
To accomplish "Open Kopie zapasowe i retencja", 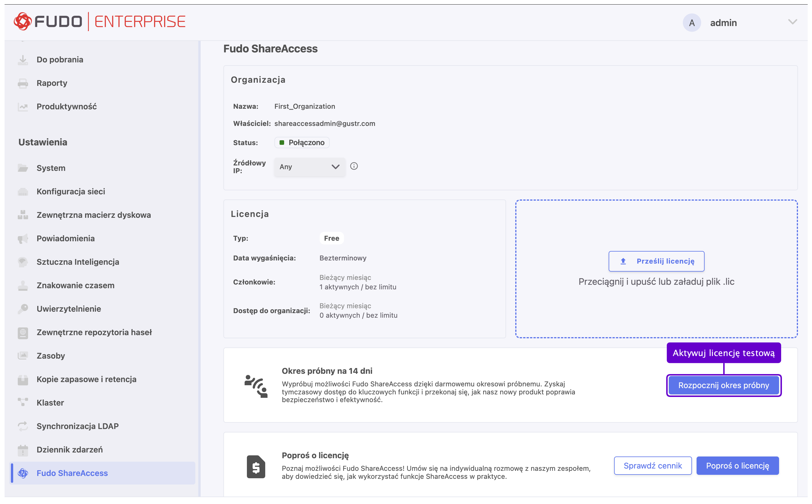I will pos(86,380).
